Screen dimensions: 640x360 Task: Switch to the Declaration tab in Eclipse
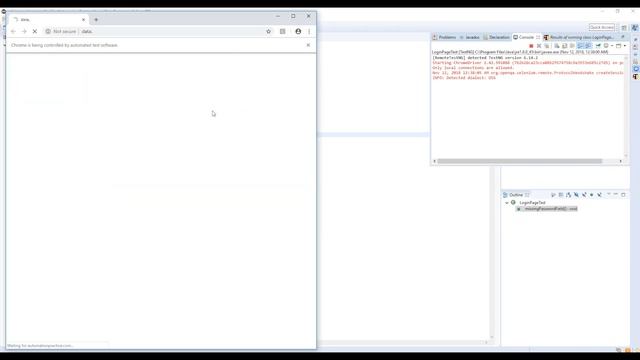click(496, 37)
